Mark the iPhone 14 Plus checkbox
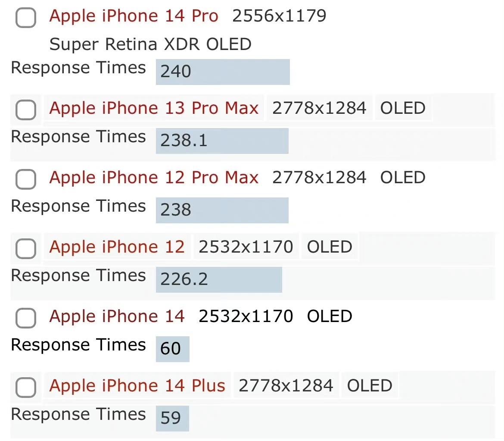504x441 pixels. (x=25, y=388)
